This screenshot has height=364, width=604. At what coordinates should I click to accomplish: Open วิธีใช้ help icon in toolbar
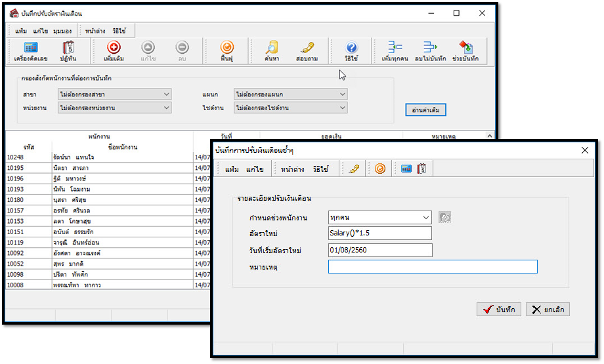coord(351,51)
